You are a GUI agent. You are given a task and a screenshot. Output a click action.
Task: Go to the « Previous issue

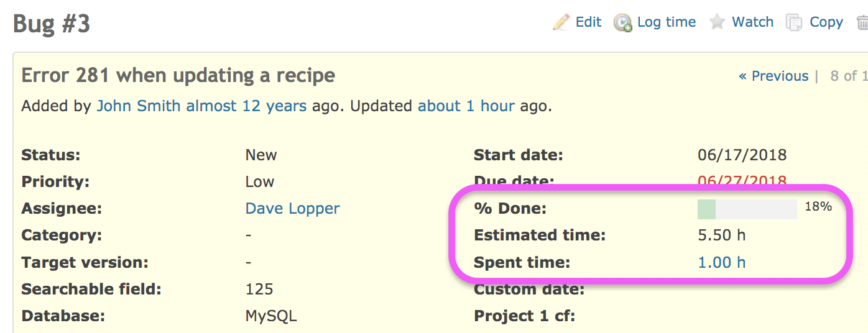click(x=773, y=76)
